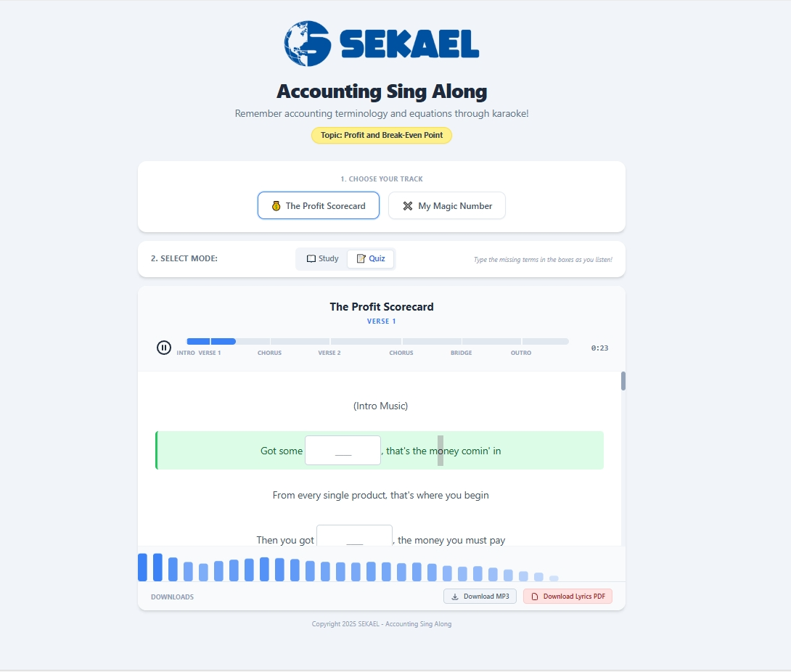Image resolution: width=791 pixels, height=672 pixels.
Task: Click the lyrics PDF file icon
Action: (x=535, y=597)
